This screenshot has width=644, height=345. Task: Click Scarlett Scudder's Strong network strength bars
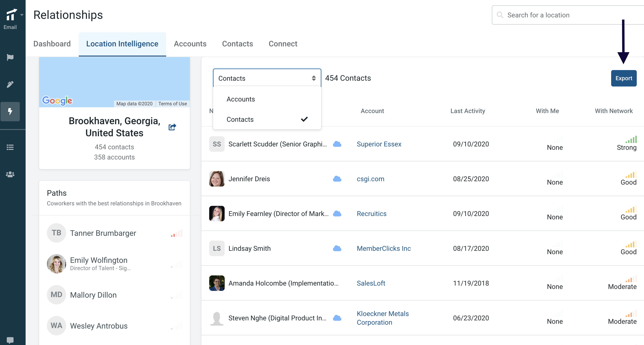click(x=631, y=139)
